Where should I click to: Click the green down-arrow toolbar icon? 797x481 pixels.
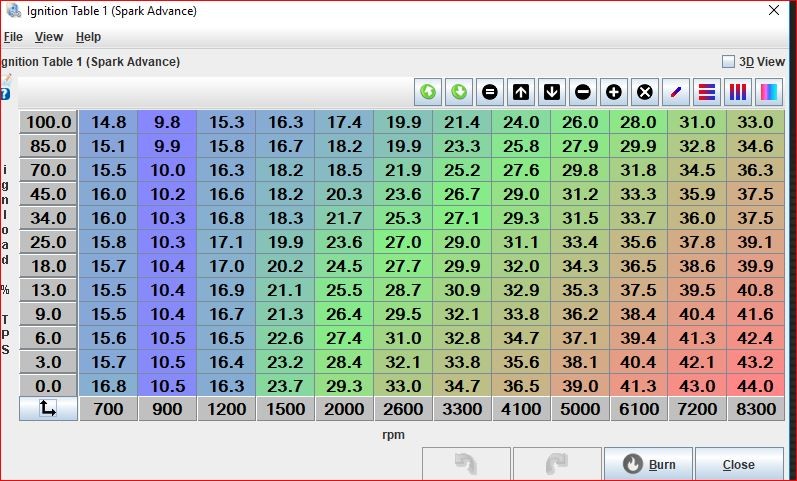coord(459,92)
